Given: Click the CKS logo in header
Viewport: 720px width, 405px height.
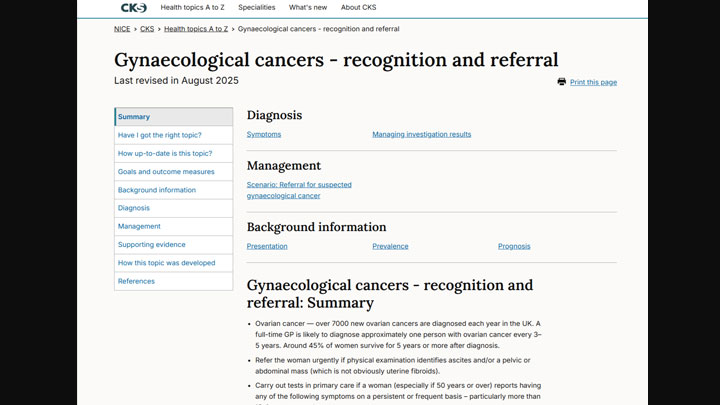Looking at the screenshot, I should click(133, 8).
